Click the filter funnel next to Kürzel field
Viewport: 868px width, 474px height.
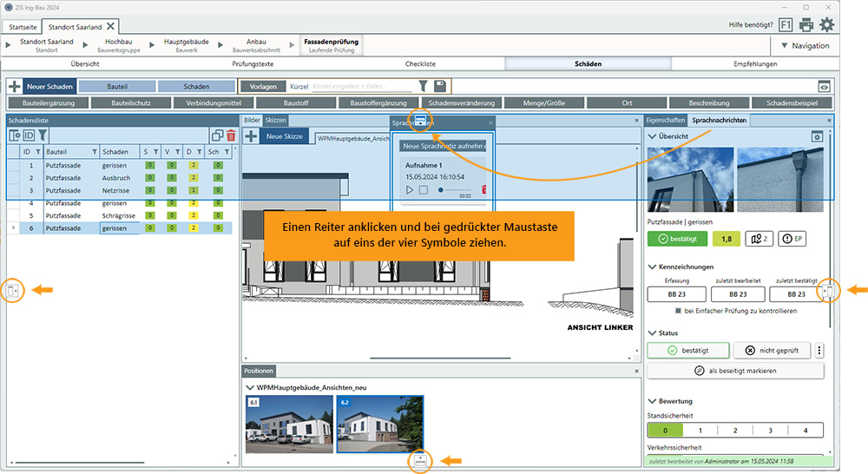click(423, 86)
